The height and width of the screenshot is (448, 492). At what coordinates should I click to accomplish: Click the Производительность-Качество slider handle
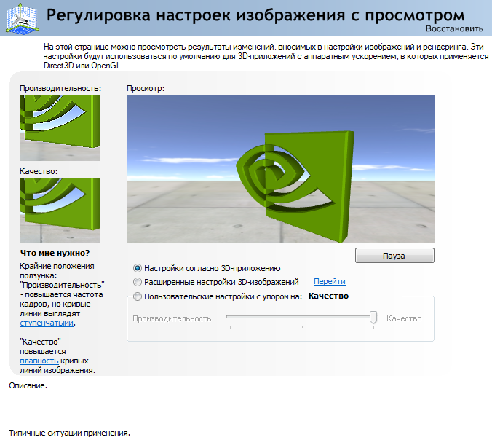click(x=373, y=317)
